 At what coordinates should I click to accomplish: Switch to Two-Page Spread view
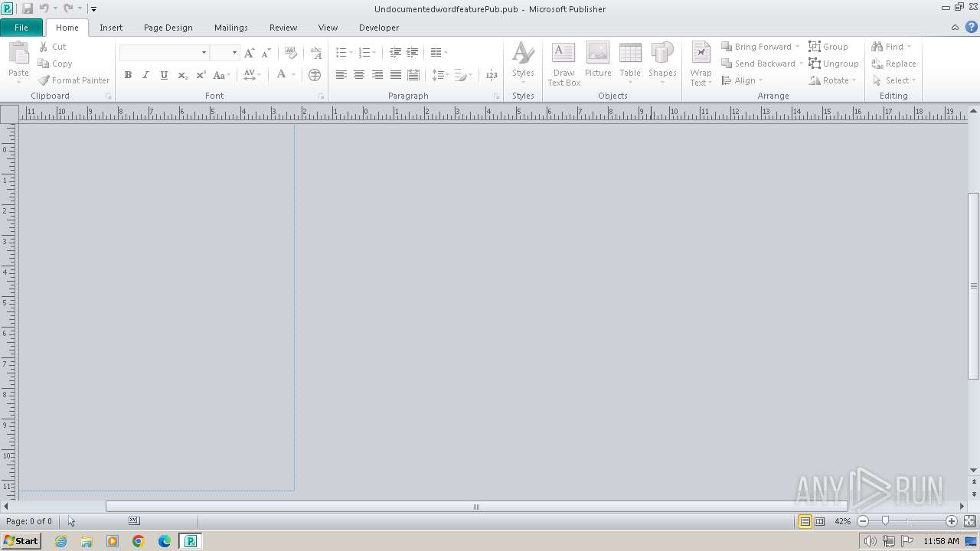point(820,521)
